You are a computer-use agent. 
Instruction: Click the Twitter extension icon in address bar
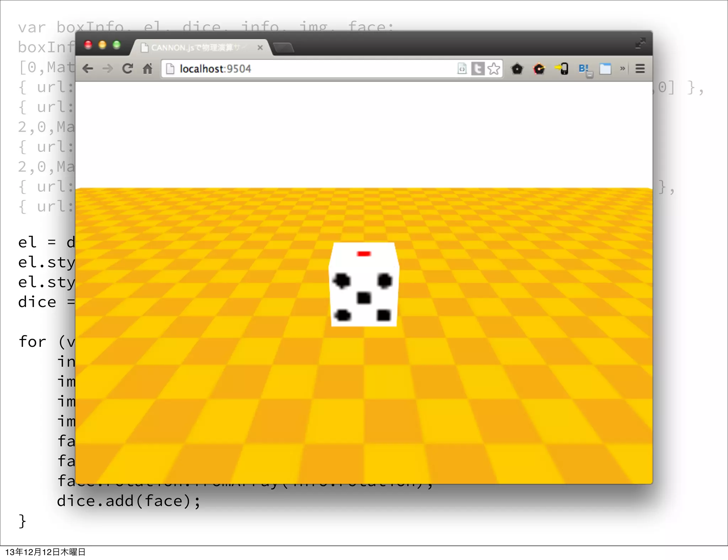click(x=477, y=69)
